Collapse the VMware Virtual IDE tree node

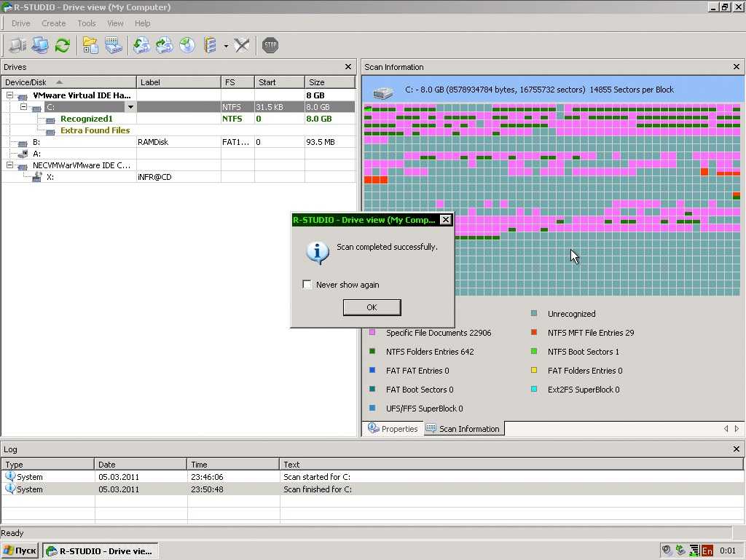pyautogui.click(x=10, y=95)
